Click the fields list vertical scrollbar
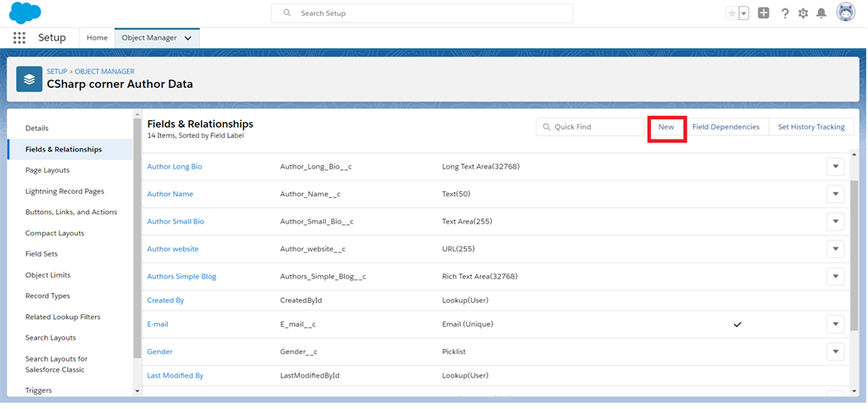Image resolution: width=868 pixels, height=409 pixels. pos(854,254)
